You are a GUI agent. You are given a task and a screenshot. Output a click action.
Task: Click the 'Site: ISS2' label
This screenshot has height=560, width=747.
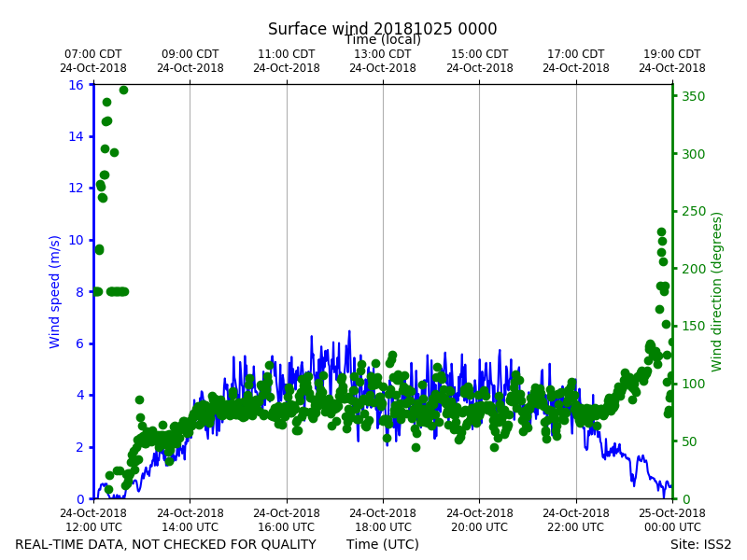coord(701,544)
